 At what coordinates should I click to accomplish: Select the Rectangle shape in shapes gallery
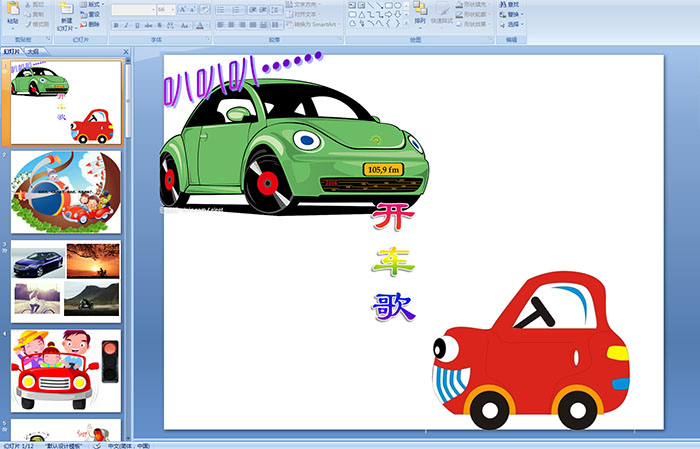click(388, 5)
